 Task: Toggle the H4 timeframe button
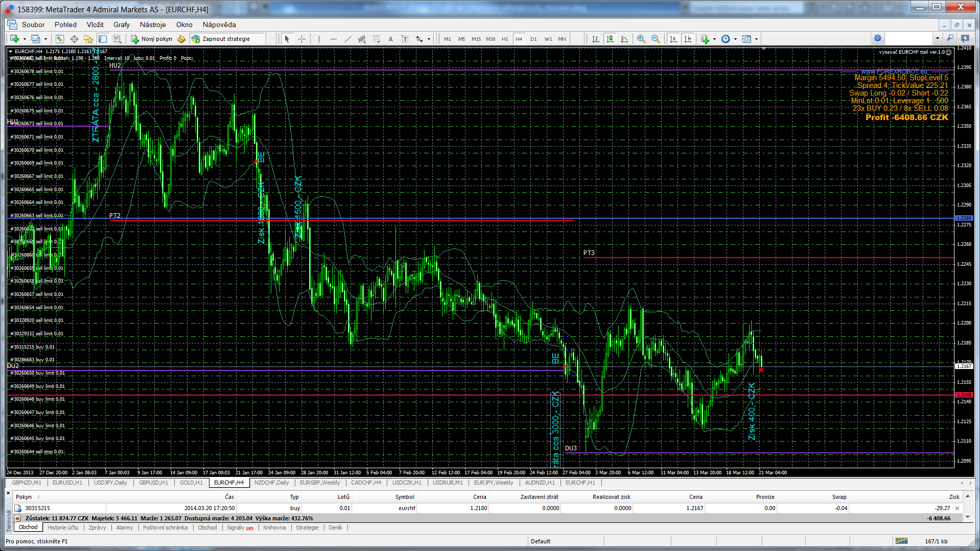[x=519, y=39]
